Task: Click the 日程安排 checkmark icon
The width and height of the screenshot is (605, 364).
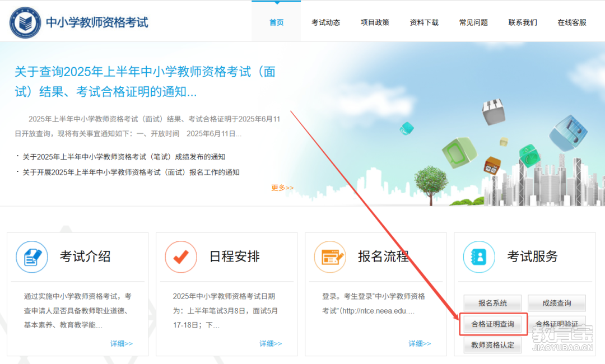Action: click(181, 257)
